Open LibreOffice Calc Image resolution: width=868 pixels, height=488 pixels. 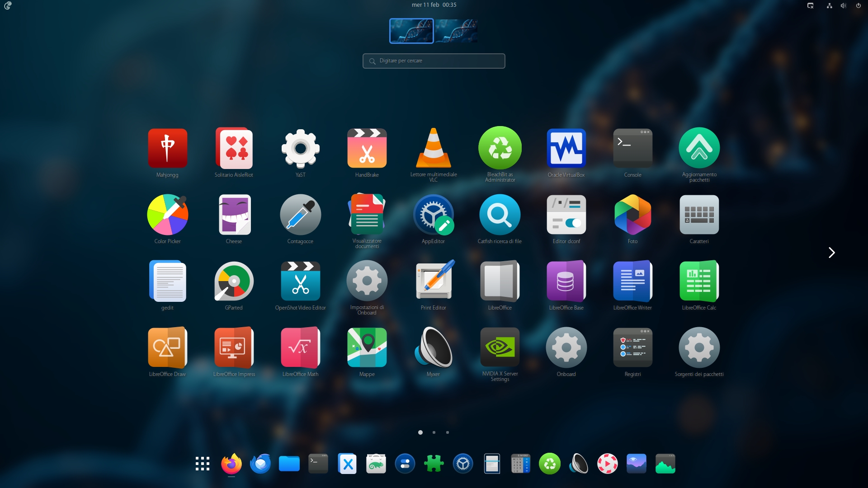(x=699, y=281)
